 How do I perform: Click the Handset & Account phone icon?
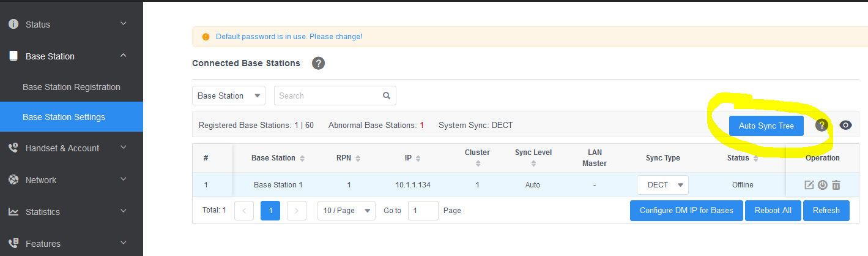point(13,148)
